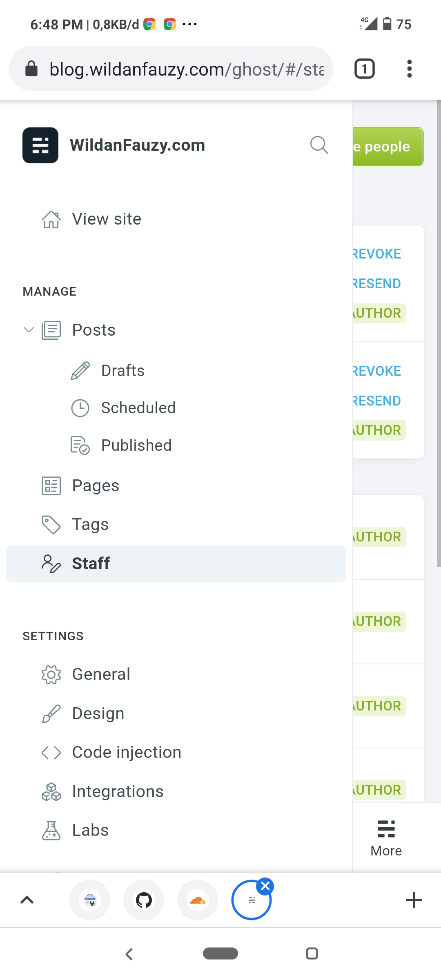Open General settings gear icon
Image resolution: width=441 pixels, height=980 pixels.
pos(51,675)
